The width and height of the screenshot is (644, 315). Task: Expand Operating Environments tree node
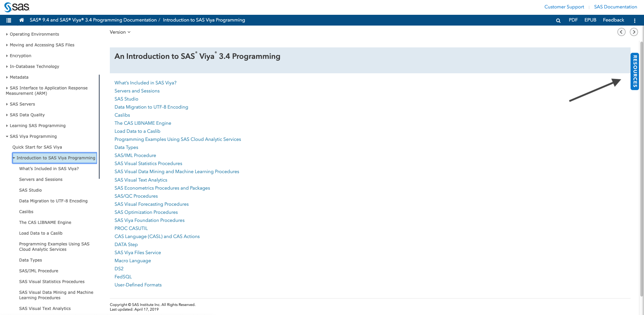click(x=7, y=34)
